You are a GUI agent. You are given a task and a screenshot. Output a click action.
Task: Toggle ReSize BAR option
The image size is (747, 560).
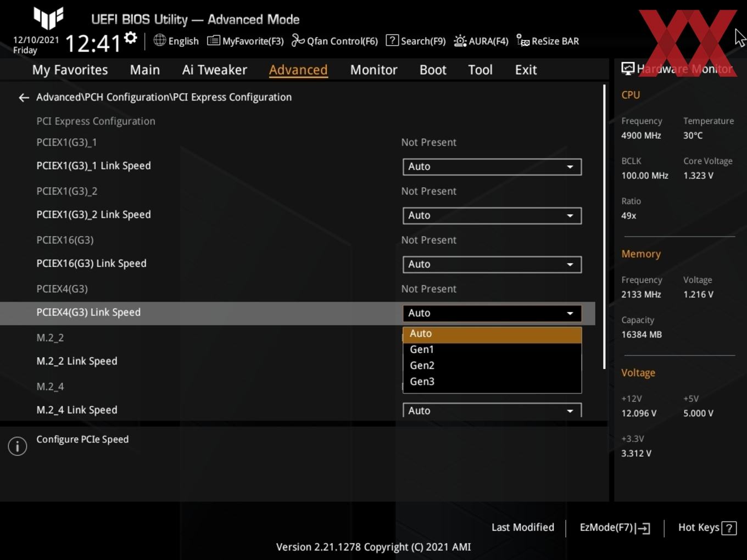pyautogui.click(x=548, y=41)
